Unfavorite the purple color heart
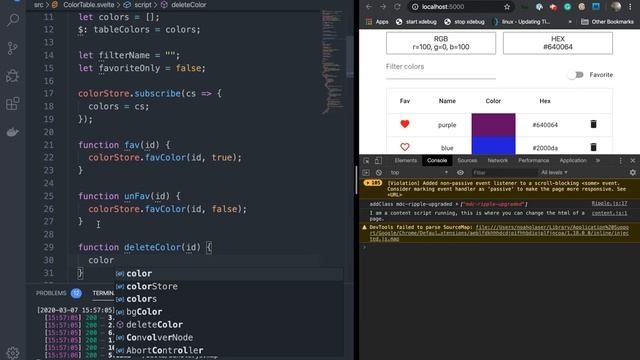 pyautogui.click(x=404, y=124)
